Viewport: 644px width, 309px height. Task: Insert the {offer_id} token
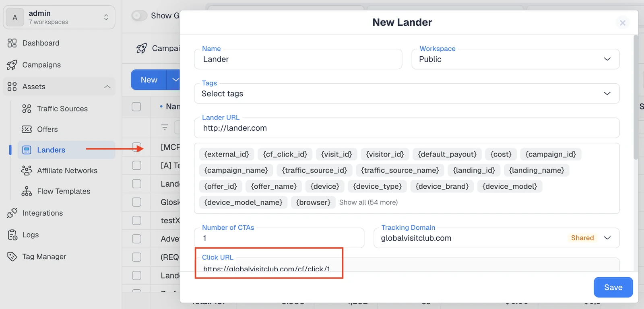click(221, 186)
